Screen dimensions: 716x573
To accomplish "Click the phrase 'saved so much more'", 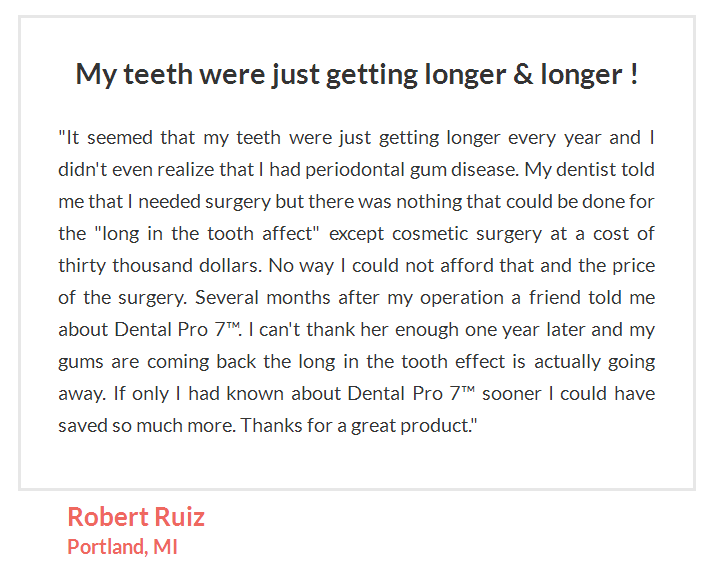I will (147, 426).
